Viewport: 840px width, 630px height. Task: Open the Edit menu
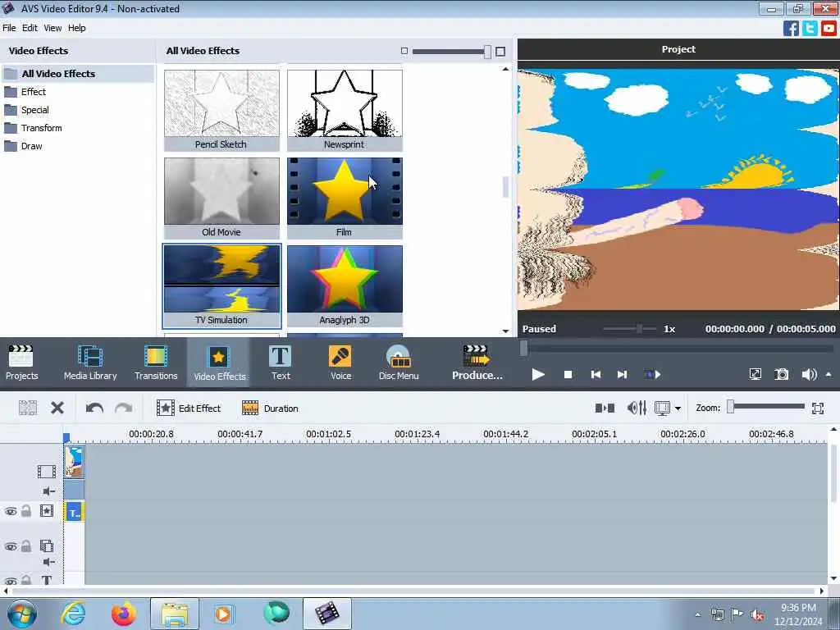30,28
